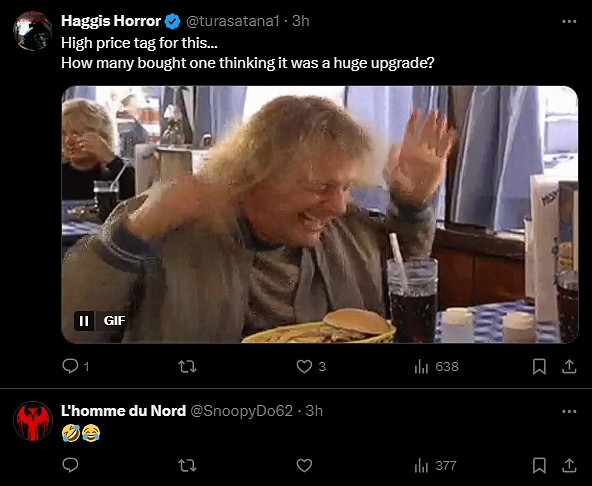Open more options for L'homme du Nord reply
592x486 pixels.
pyautogui.click(x=569, y=411)
